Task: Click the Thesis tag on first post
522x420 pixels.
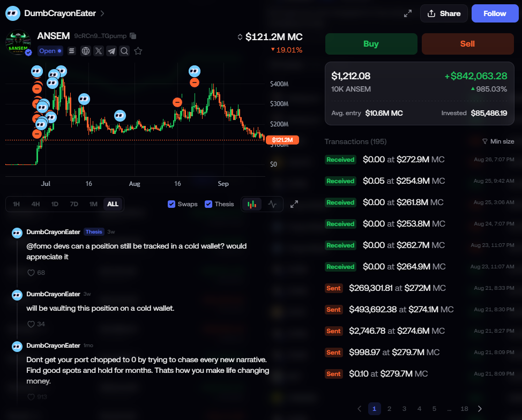Action: pos(94,231)
